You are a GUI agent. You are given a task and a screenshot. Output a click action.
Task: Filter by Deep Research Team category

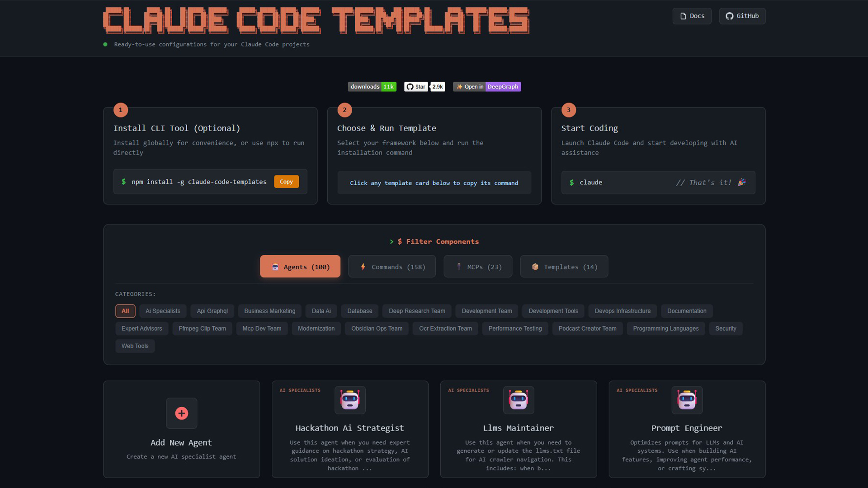pyautogui.click(x=417, y=311)
